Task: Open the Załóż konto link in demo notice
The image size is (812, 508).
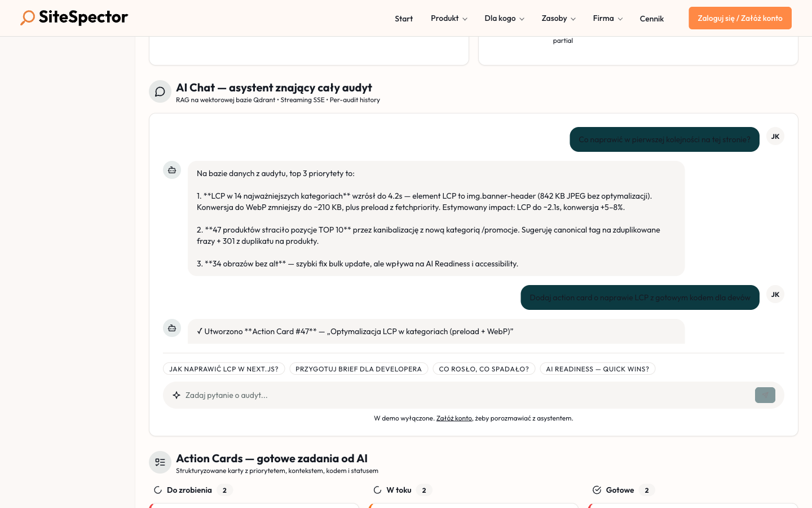Action: (x=454, y=418)
